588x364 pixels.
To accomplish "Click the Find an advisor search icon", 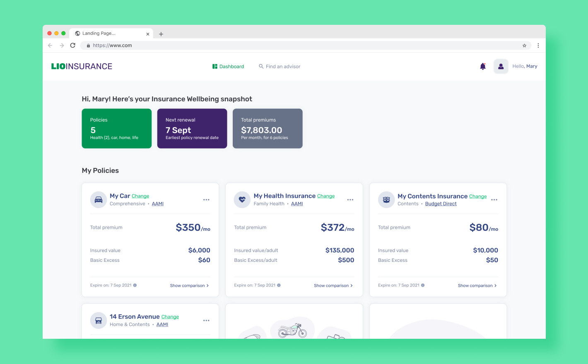I will [261, 66].
